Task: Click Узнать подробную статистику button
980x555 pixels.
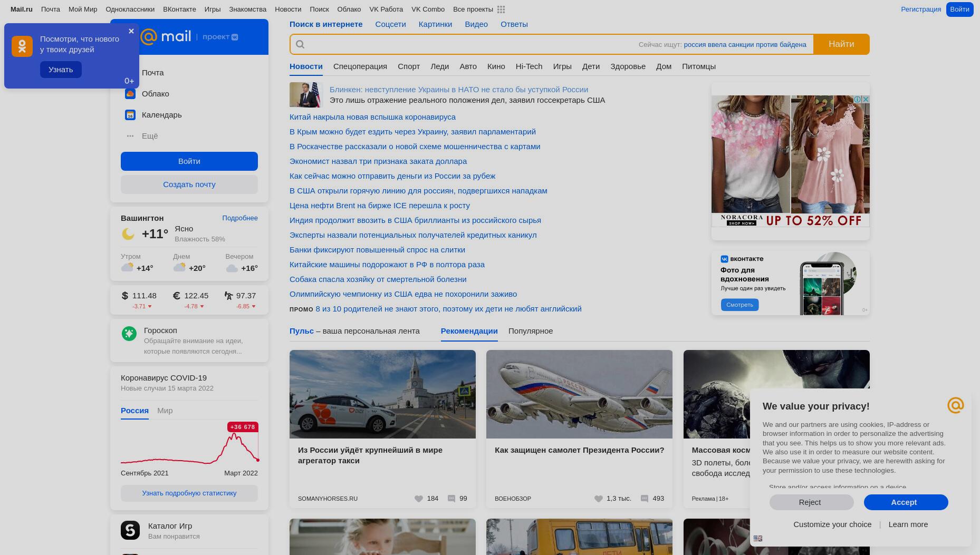Action: 189,493
